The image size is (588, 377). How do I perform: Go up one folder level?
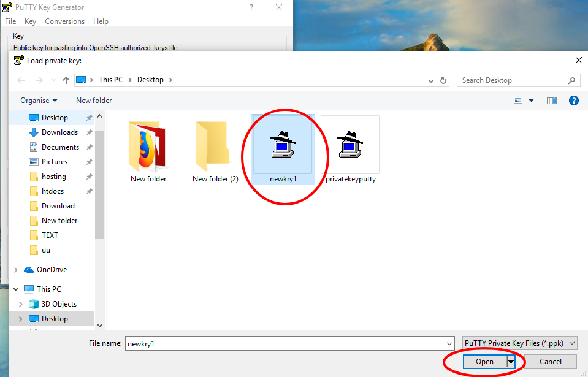tap(66, 80)
